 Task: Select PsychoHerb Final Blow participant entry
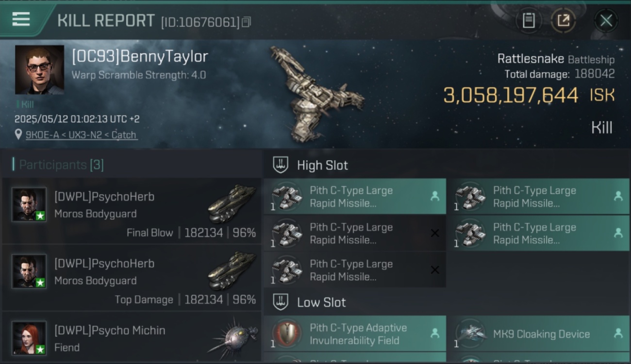132,211
